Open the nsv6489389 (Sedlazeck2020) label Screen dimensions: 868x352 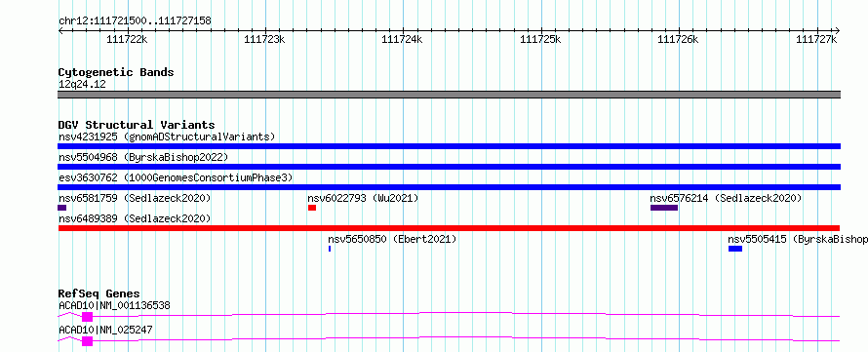[135, 218]
